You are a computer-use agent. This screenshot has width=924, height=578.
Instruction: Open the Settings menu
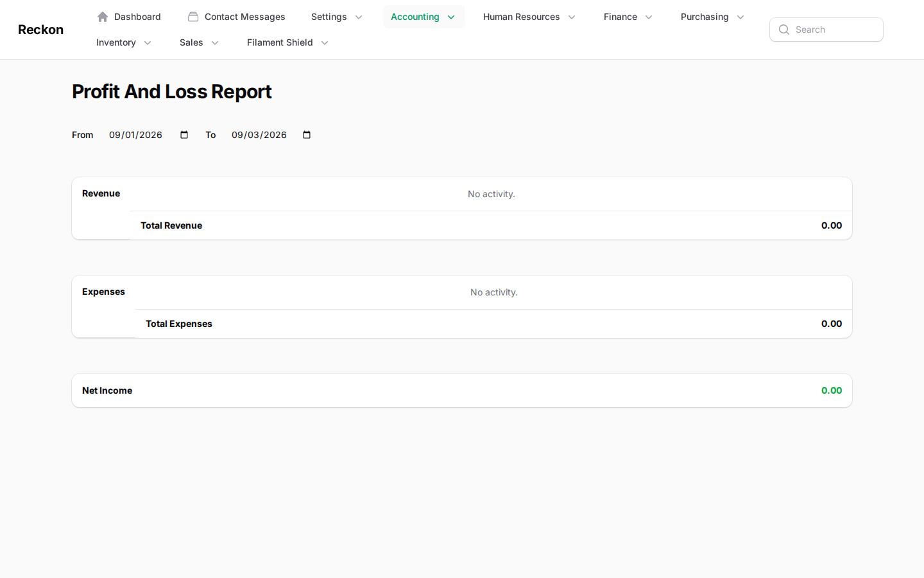(337, 17)
